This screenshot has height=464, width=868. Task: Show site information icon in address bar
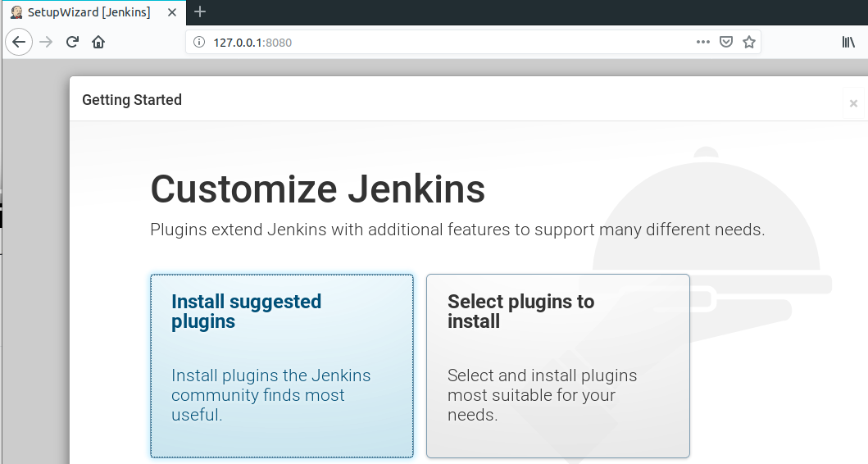pyautogui.click(x=199, y=42)
